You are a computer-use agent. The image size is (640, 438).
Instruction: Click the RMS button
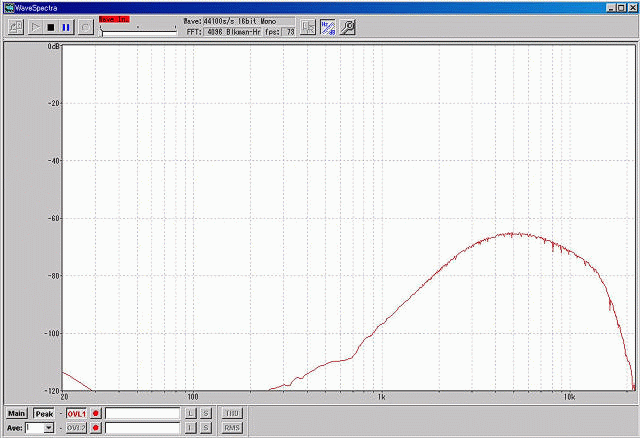[232, 428]
